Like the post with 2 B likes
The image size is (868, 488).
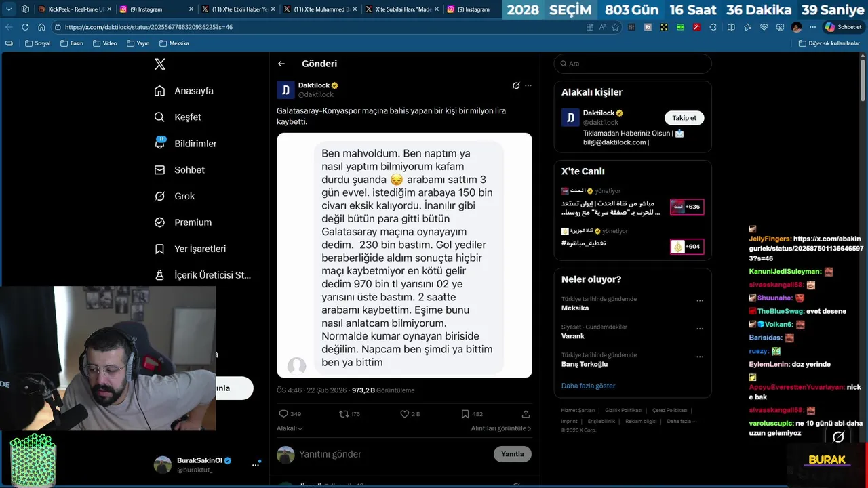click(405, 413)
